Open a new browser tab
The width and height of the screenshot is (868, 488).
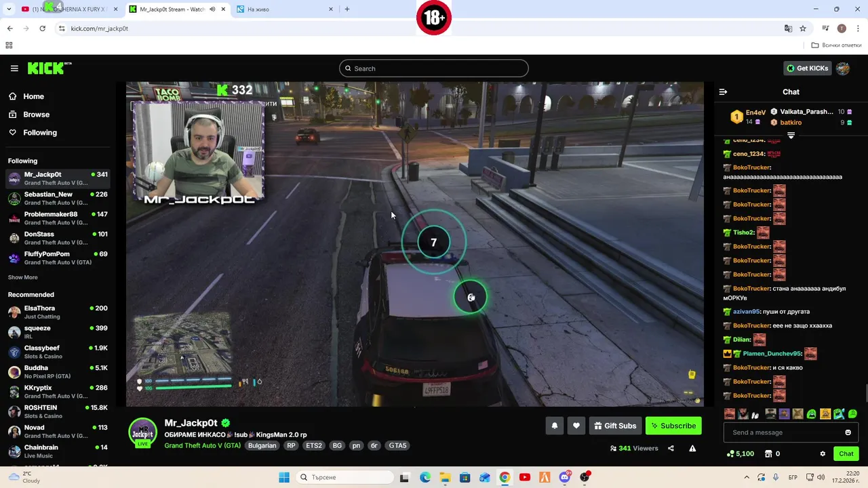pos(347,9)
